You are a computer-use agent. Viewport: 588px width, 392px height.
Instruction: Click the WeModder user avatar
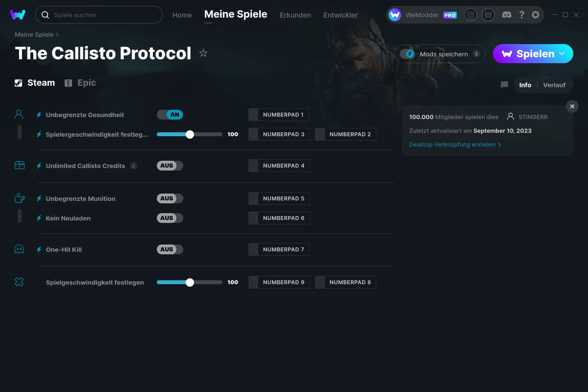pos(395,15)
